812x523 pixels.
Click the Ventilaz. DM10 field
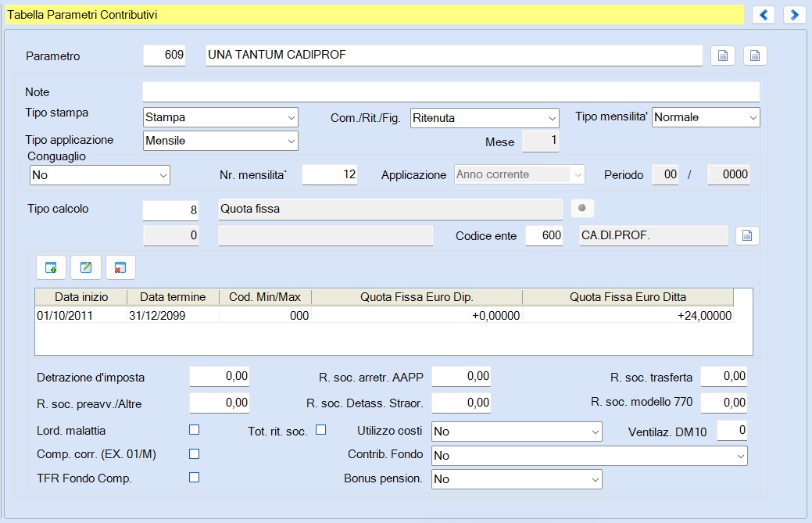click(732, 430)
